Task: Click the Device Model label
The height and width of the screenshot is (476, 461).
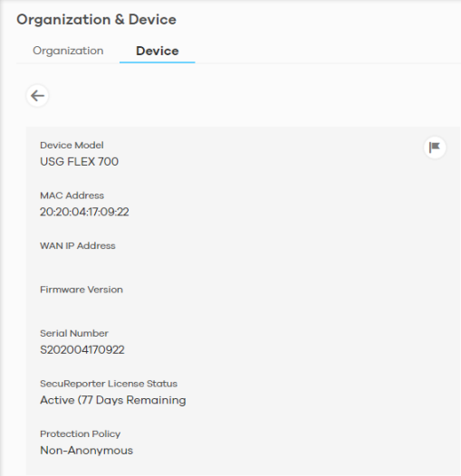Action: coord(72,145)
